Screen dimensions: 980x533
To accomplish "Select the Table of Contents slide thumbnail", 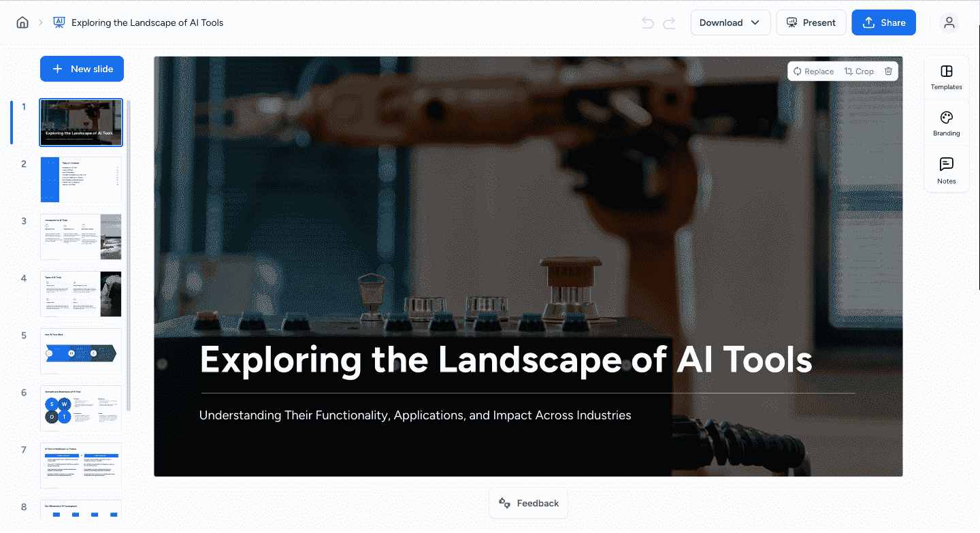I will [x=81, y=180].
